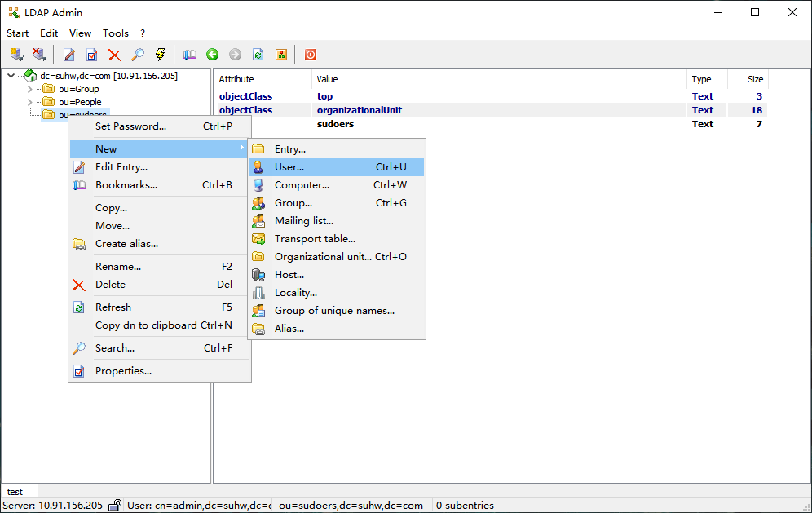This screenshot has width=812, height=513.
Task: Click the red X Delete toolbar icon
Action: (114, 55)
